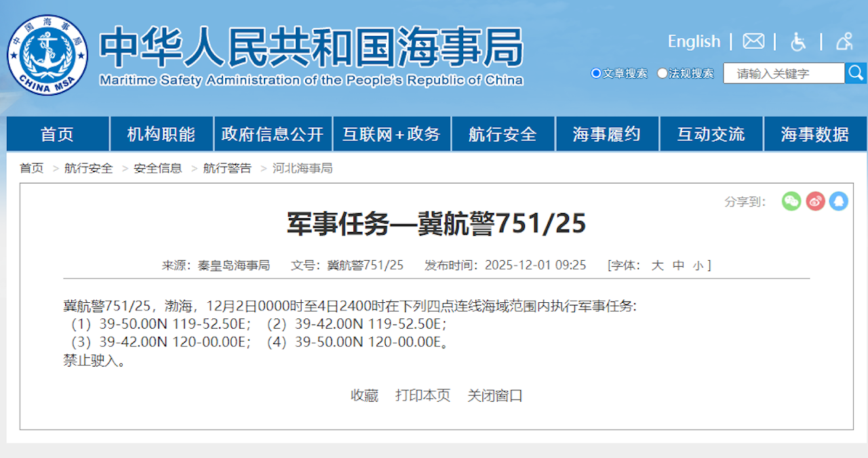This screenshot has height=458, width=868.
Task: Share to WeChat via green icon
Action: click(x=791, y=201)
